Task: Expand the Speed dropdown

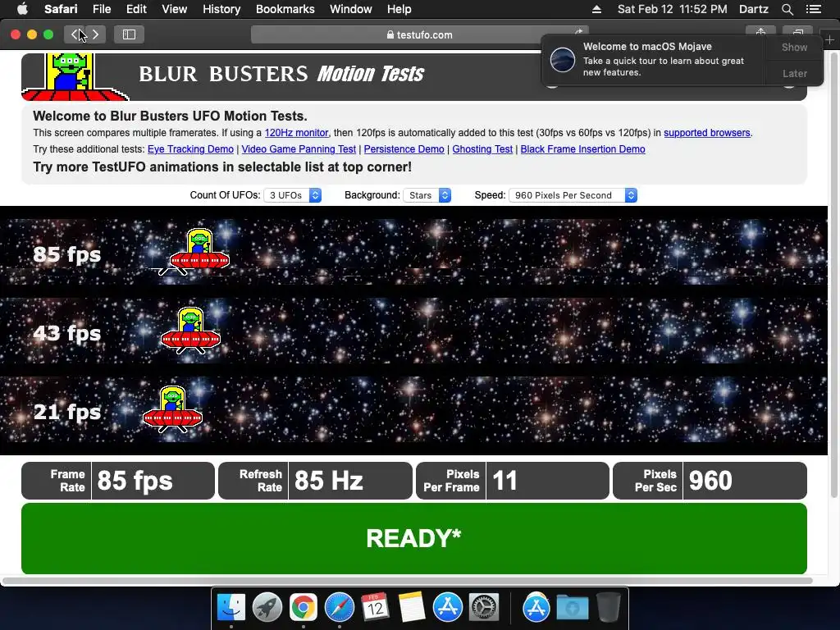Action: [573, 195]
